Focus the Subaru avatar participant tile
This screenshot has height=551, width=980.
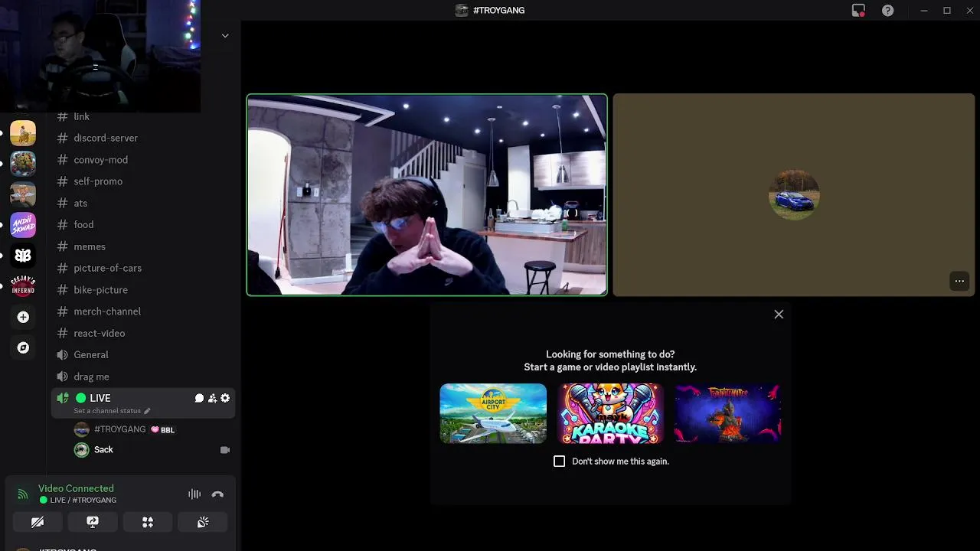coord(794,194)
